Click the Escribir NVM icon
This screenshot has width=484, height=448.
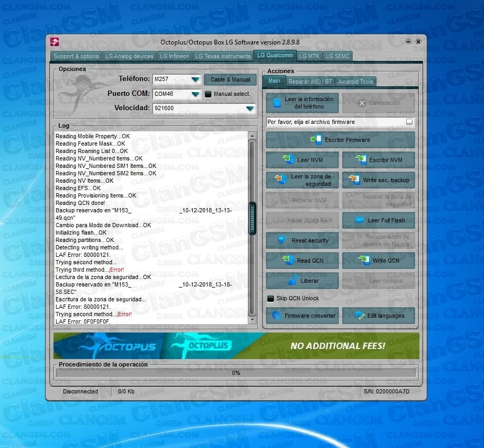tap(361, 159)
